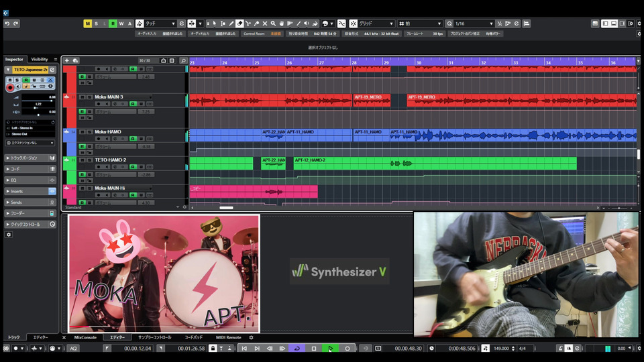Switch to the Inspector tab

[14, 60]
